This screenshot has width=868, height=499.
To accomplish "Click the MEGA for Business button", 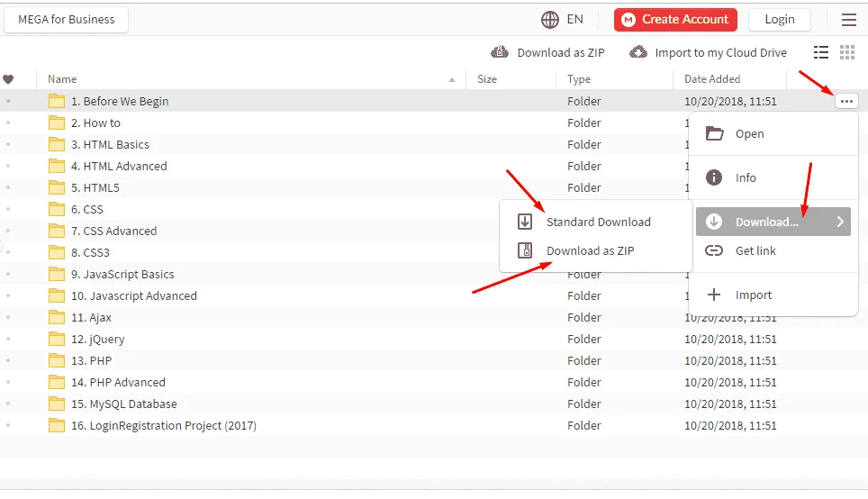I will (x=67, y=20).
